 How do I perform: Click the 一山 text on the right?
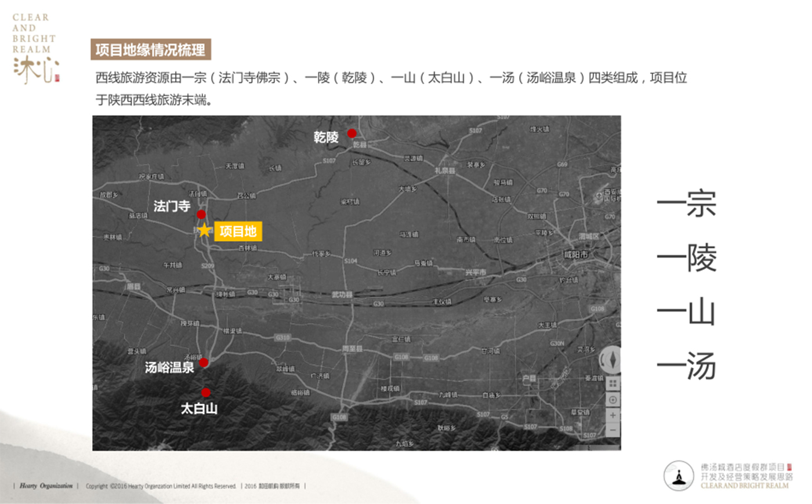tap(687, 312)
